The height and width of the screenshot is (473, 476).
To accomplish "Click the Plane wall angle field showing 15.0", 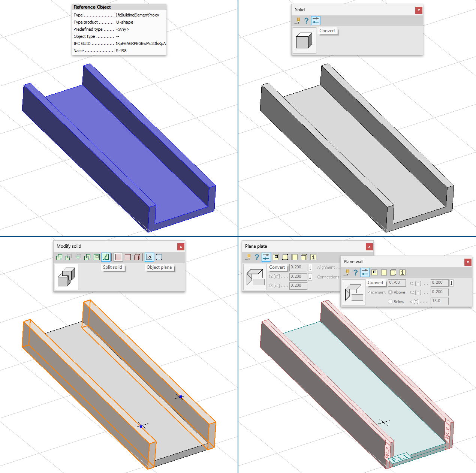I will pyautogui.click(x=439, y=301).
